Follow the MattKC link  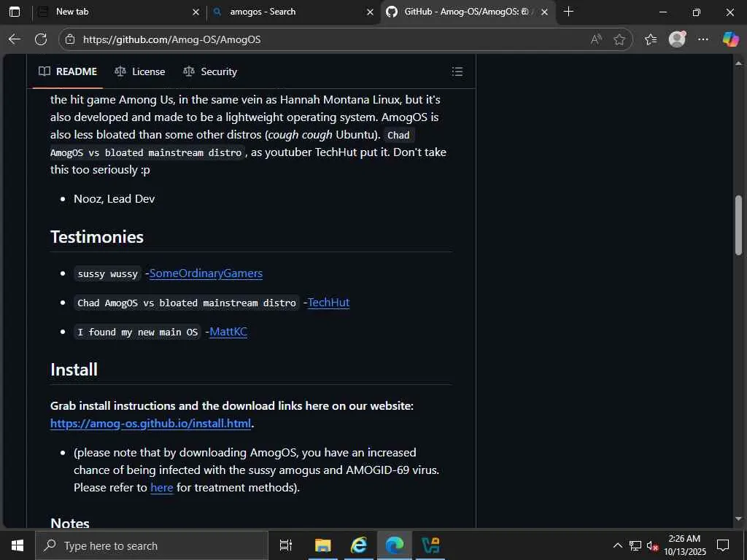click(228, 332)
